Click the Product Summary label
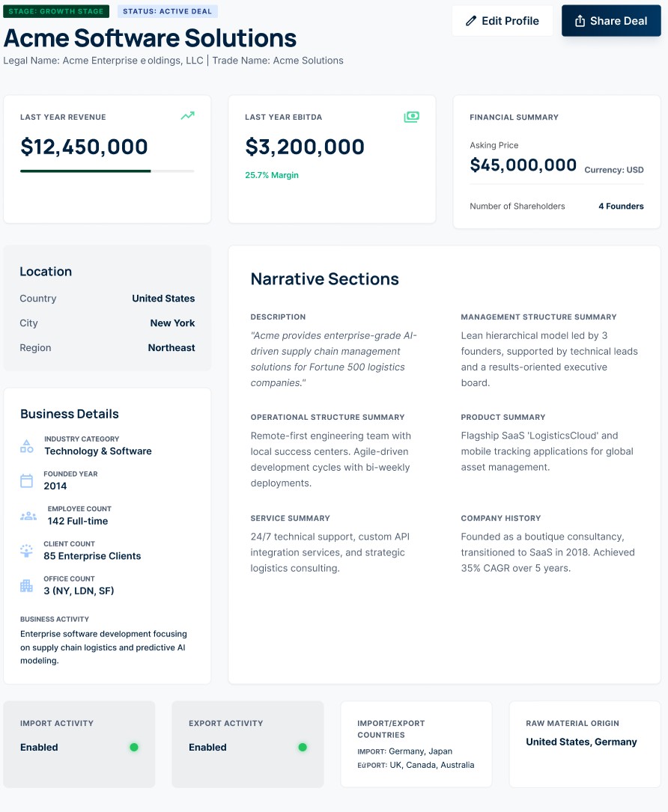Screen dimensions: 668x812 pyautogui.click(x=502, y=418)
